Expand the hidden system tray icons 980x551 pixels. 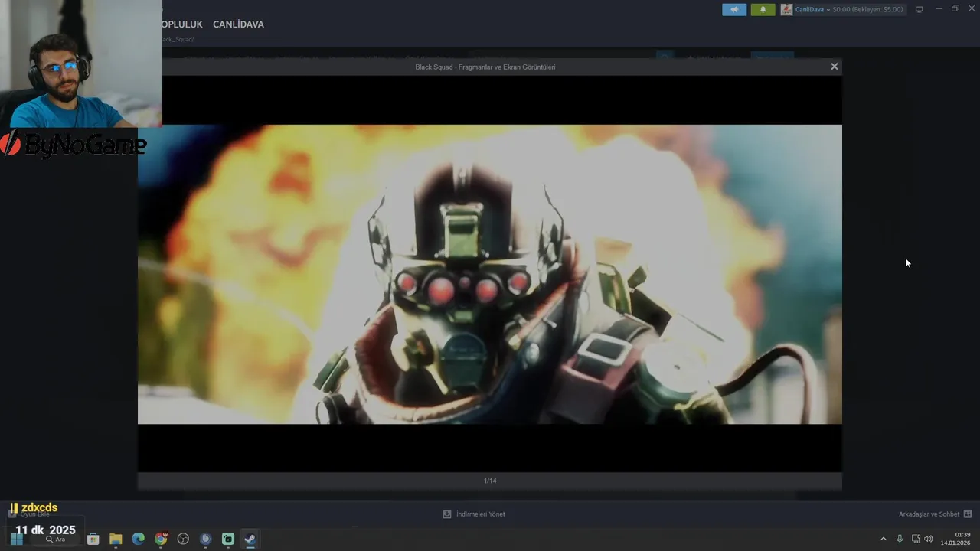(883, 539)
